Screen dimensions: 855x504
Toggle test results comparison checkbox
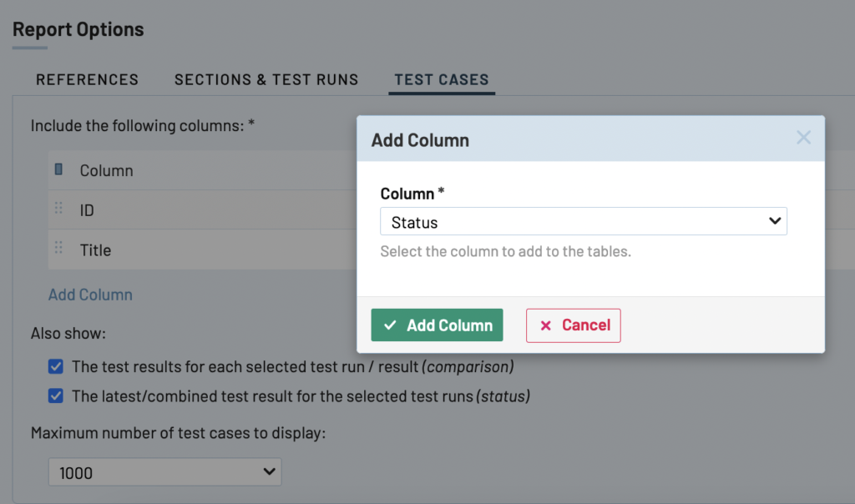[56, 366]
